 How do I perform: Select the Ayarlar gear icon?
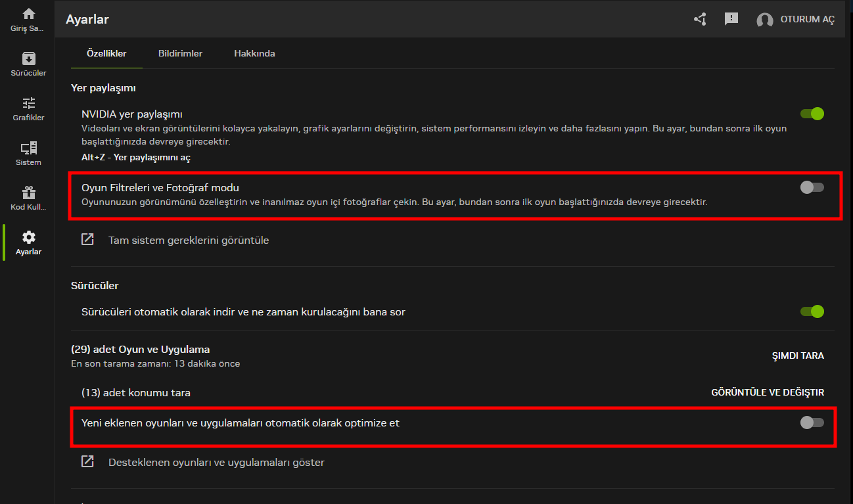(x=28, y=237)
